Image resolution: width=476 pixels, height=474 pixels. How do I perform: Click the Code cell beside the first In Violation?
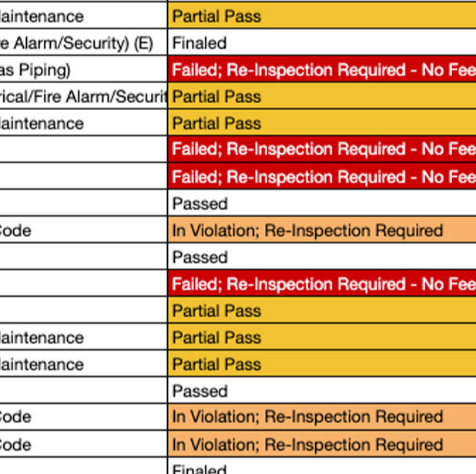point(83,230)
